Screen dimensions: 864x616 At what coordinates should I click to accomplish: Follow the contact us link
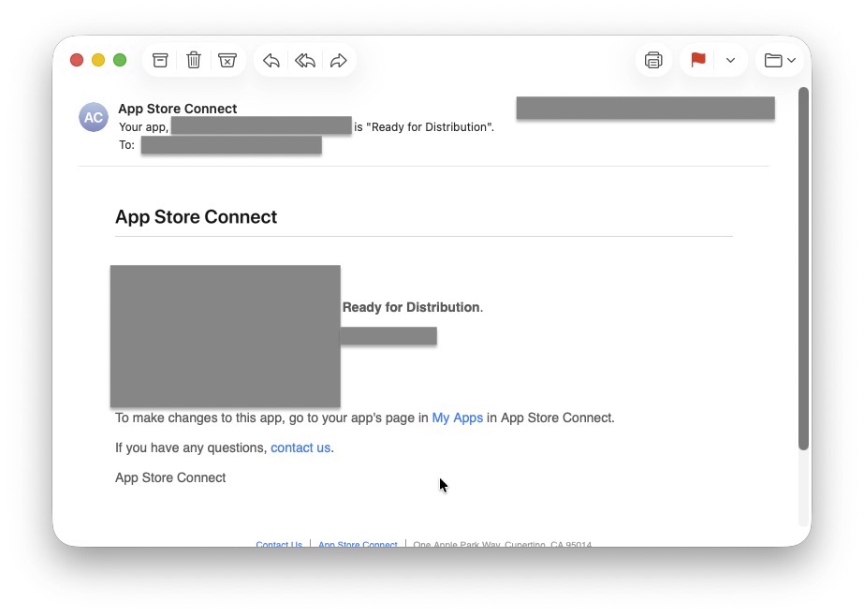coord(300,447)
